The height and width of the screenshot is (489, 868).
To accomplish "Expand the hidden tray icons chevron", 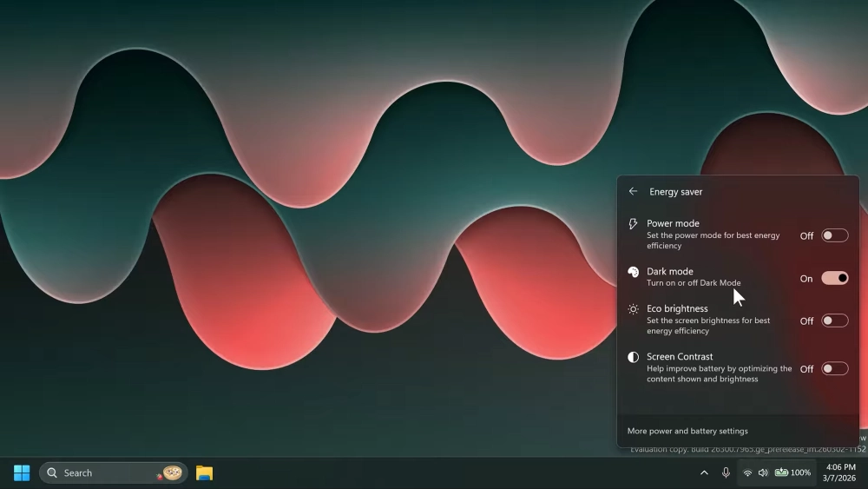I will (704, 472).
